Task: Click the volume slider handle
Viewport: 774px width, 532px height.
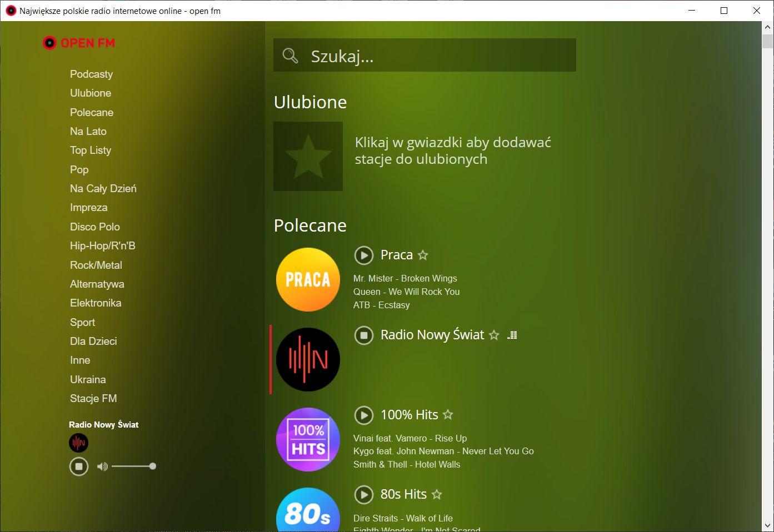Action: coord(153,466)
